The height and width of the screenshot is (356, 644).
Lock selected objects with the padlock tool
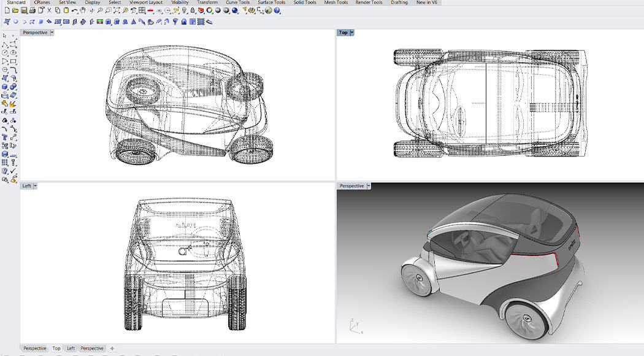193,11
